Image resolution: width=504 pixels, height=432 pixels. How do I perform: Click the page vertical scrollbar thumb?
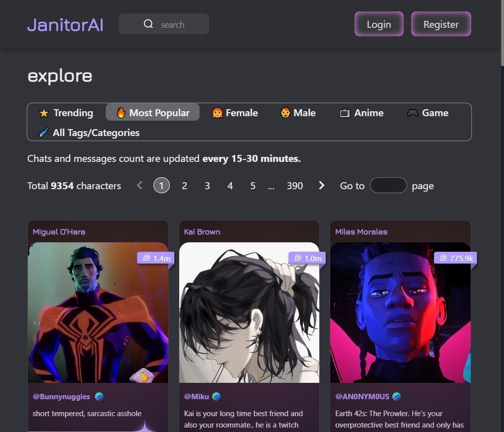coord(502,33)
